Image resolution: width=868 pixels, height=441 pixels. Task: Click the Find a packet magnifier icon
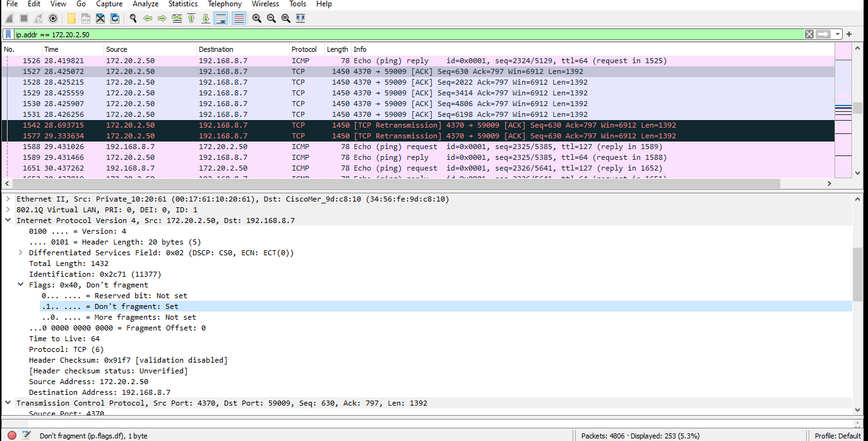click(133, 18)
